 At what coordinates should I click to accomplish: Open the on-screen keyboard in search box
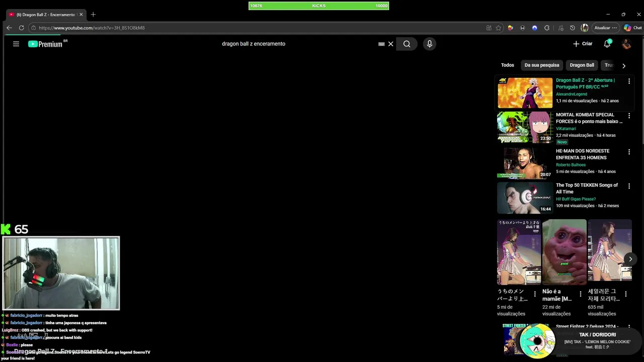381,44
